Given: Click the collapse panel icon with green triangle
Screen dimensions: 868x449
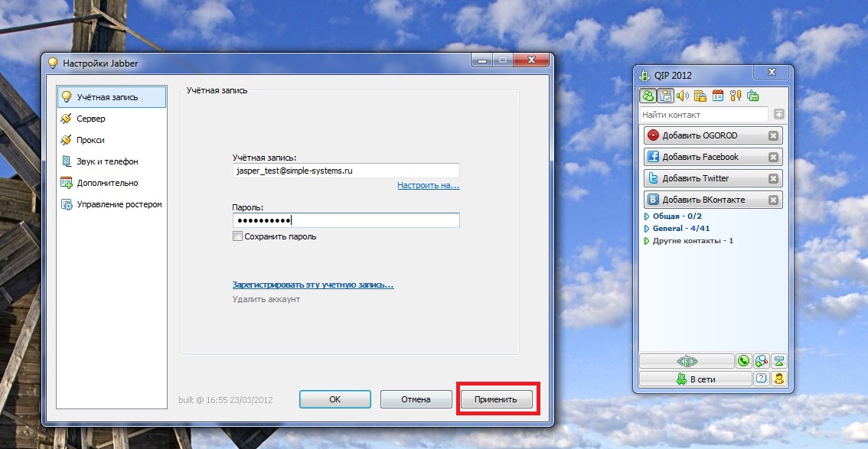Looking at the screenshot, I should (x=779, y=361).
